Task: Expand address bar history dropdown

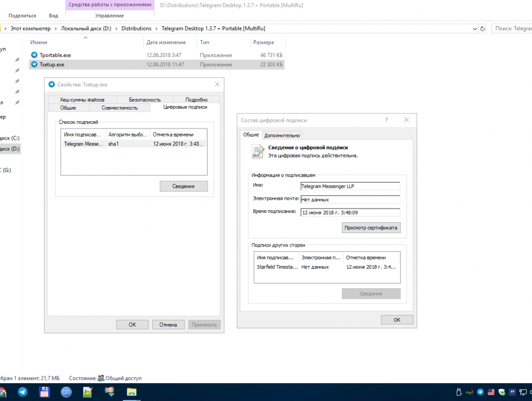Action: [475, 29]
